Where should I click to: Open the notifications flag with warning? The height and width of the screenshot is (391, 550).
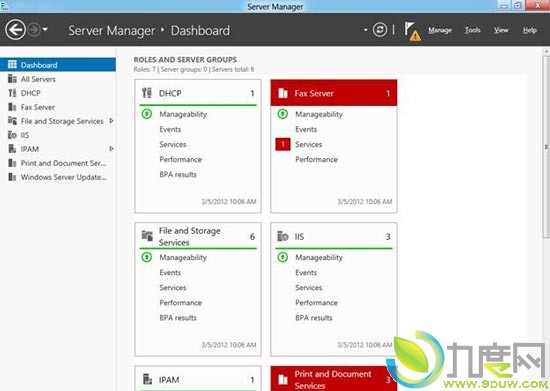click(x=412, y=31)
